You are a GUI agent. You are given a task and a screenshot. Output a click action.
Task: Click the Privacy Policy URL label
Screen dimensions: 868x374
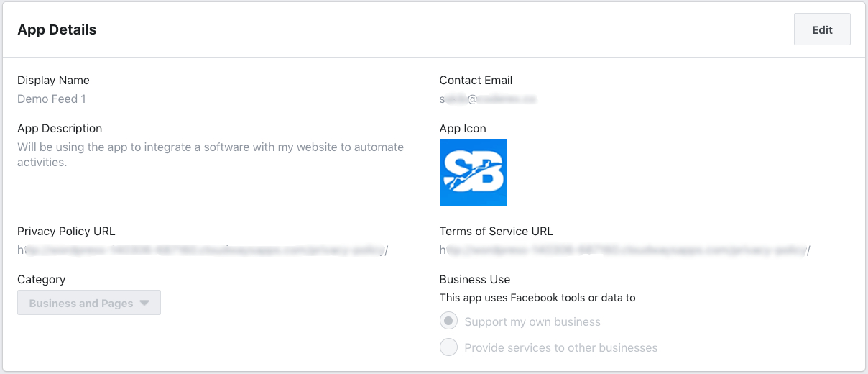coord(66,231)
